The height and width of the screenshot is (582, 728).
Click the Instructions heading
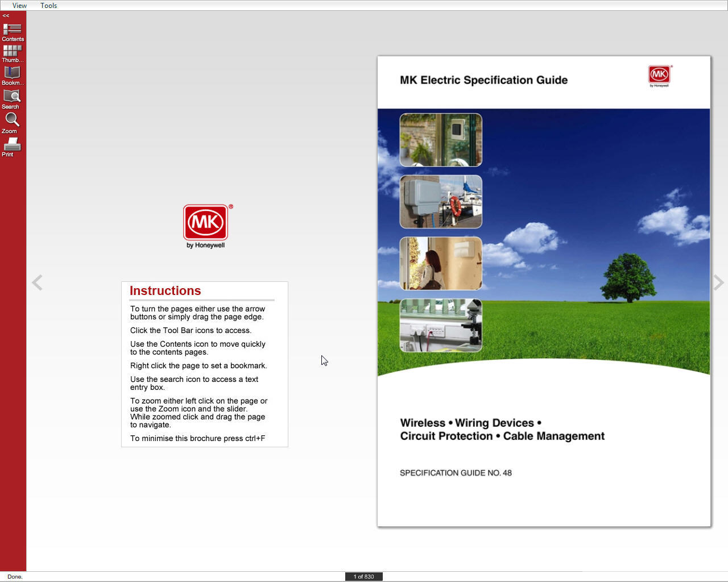coord(165,290)
